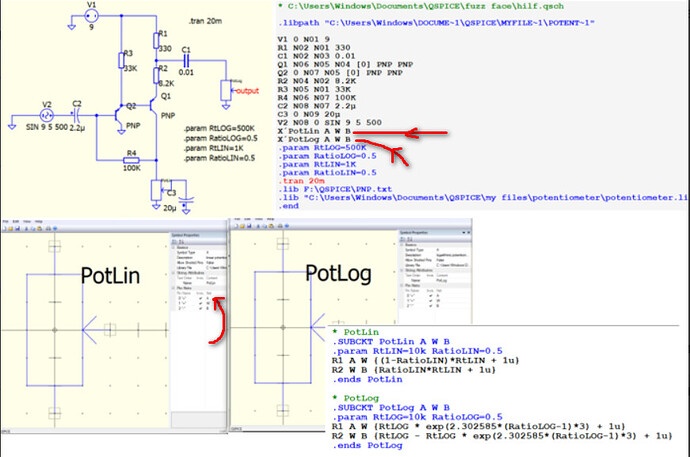The height and width of the screenshot is (457, 690).
Task: Click Open folder icon in PotLog window
Action: pyautogui.click(x=242, y=226)
